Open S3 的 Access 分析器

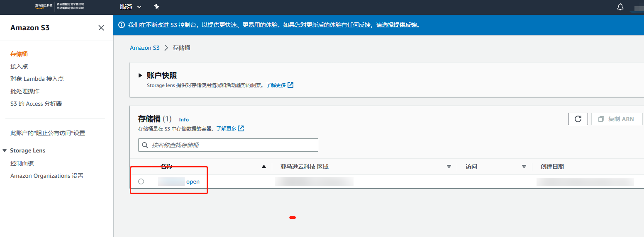(36, 104)
